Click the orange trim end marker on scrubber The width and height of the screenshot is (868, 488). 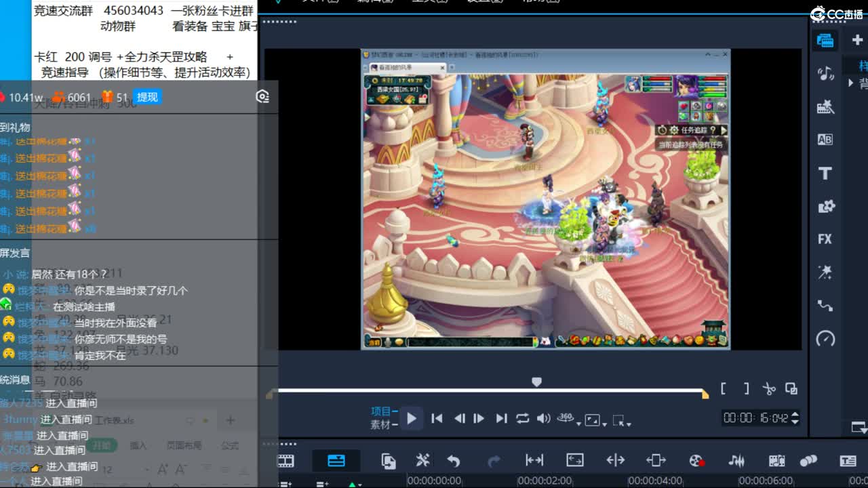(705, 394)
